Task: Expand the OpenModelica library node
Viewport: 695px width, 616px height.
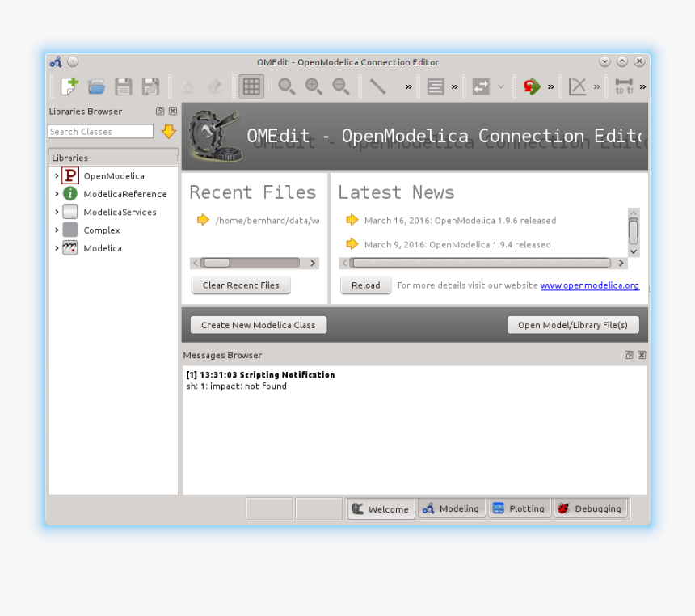Action: pos(57,175)
